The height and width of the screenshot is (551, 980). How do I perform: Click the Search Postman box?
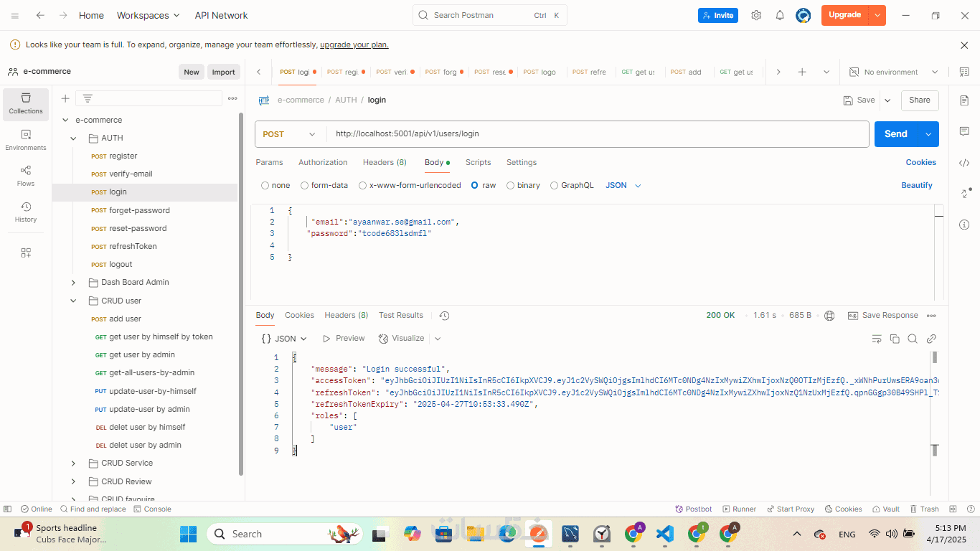click(490, 15)
